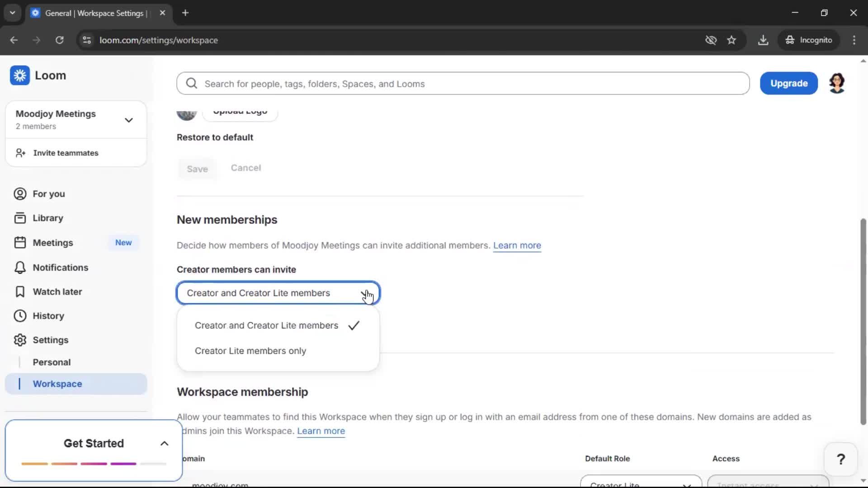
Task: Open the New memberships Learn more link
Action: (x=517, y=246)
